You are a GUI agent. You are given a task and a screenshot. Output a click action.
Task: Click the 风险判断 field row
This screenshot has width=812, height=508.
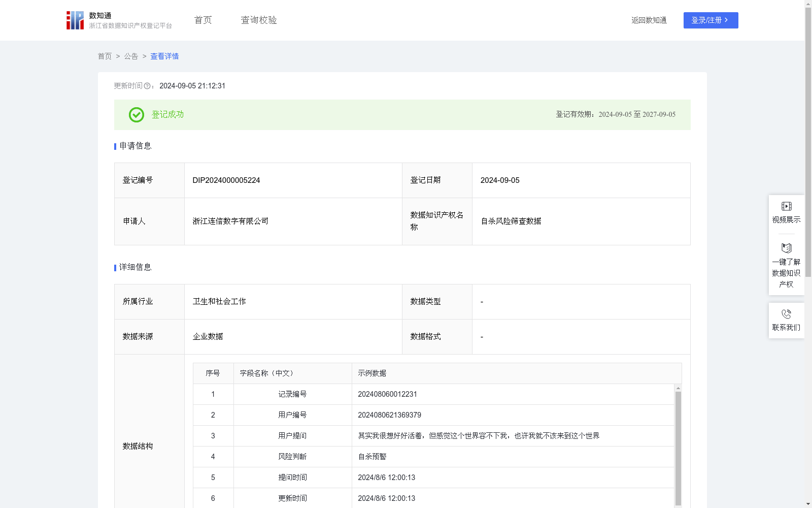433,457
